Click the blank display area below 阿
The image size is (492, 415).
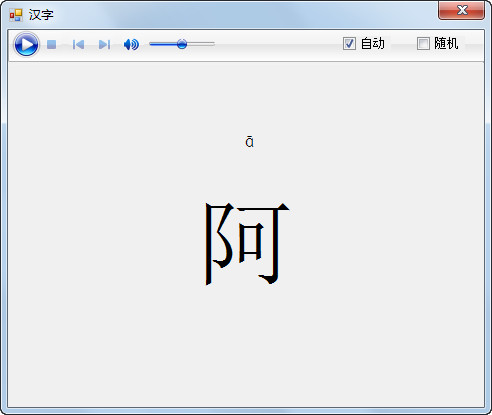[246, 347]
